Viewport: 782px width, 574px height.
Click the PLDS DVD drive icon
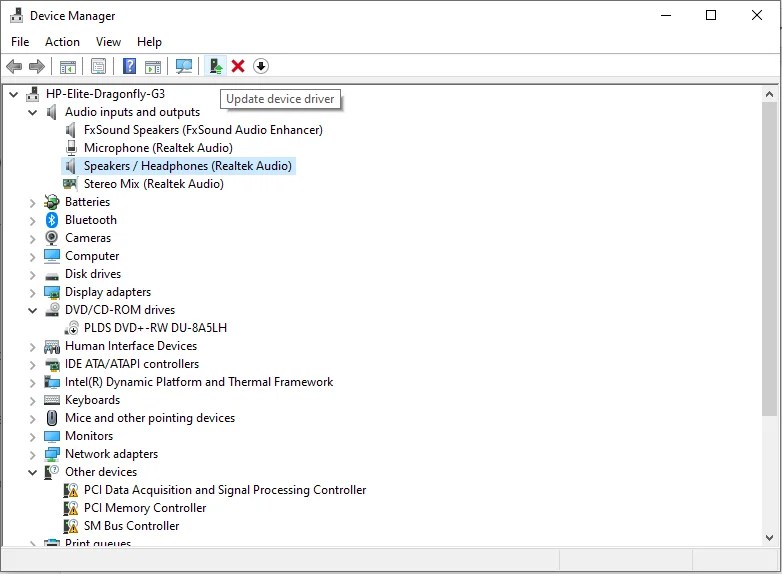pos(71,328)
